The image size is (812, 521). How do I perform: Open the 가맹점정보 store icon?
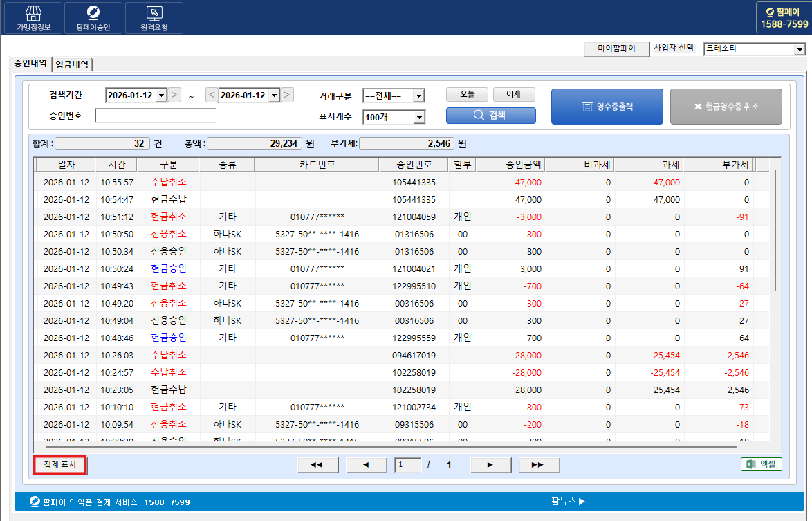(34, 17)
